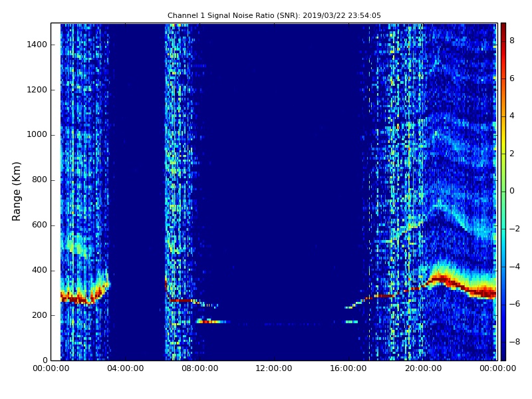Click the 400 range tick label
532x399 pixels.
coord(39,270)
